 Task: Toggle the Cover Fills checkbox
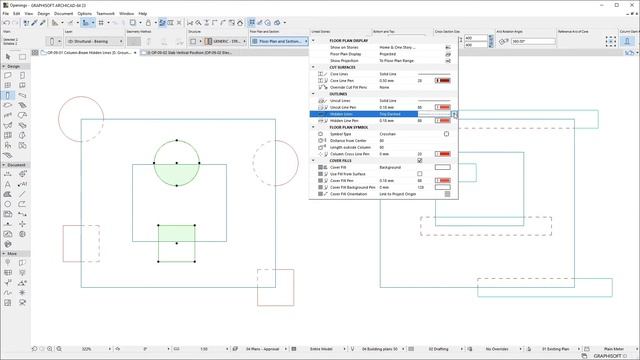pyautogui.click(x=420, y=161)
